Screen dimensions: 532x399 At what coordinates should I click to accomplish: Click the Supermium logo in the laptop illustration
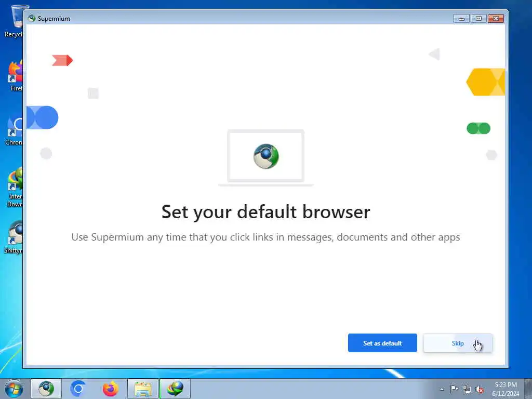tap(266, 156)
